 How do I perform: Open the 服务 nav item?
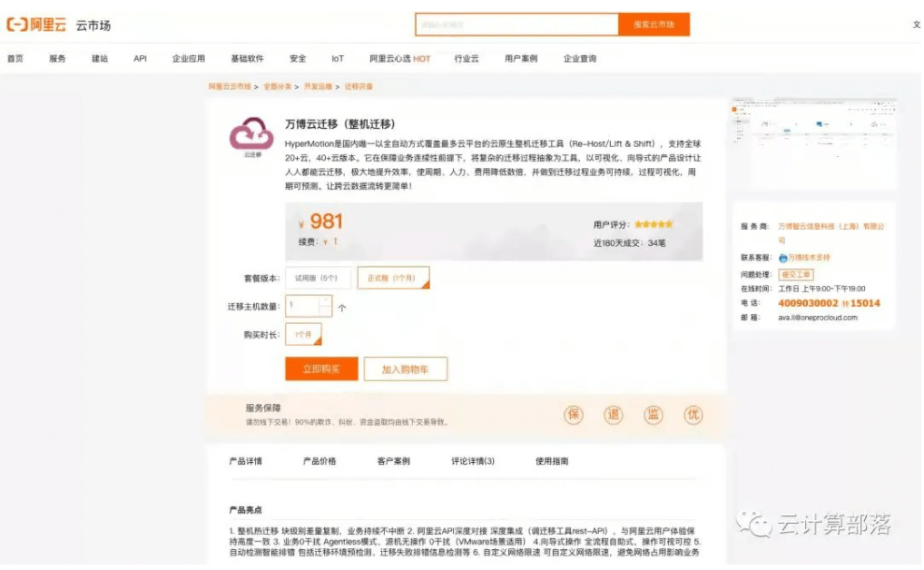57,58
